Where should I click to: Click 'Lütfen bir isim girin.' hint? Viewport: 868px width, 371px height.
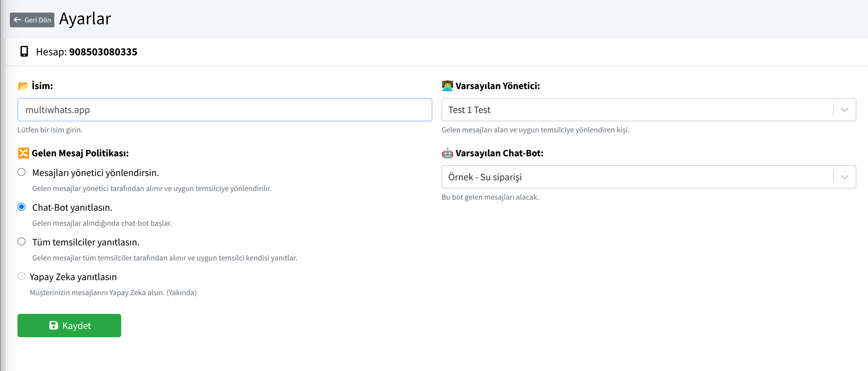point(50,130)
